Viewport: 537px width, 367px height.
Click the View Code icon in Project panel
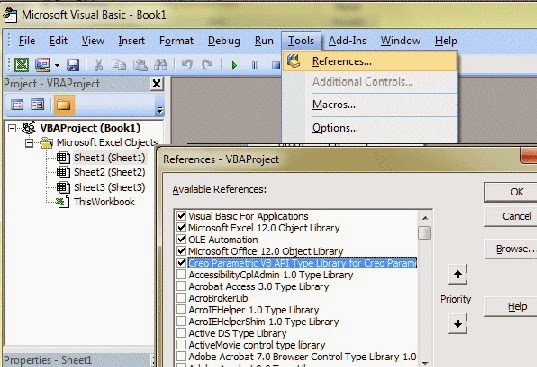17,104
